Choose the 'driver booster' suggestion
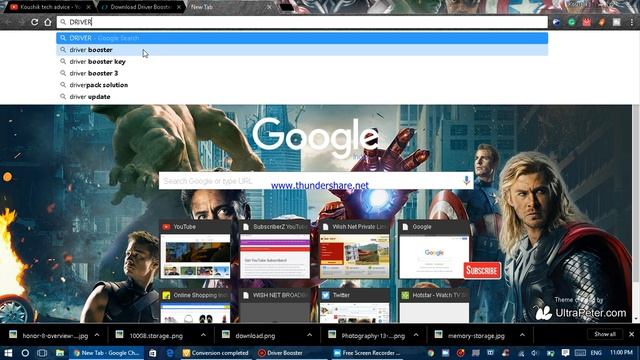 pos(302,50)
